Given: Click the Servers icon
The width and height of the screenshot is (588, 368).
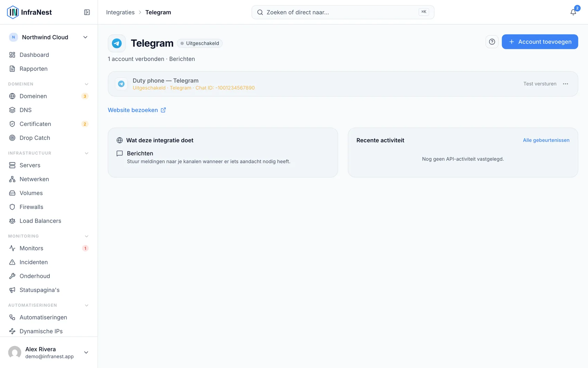Looking at the screenshot, I should coord(12,165).
